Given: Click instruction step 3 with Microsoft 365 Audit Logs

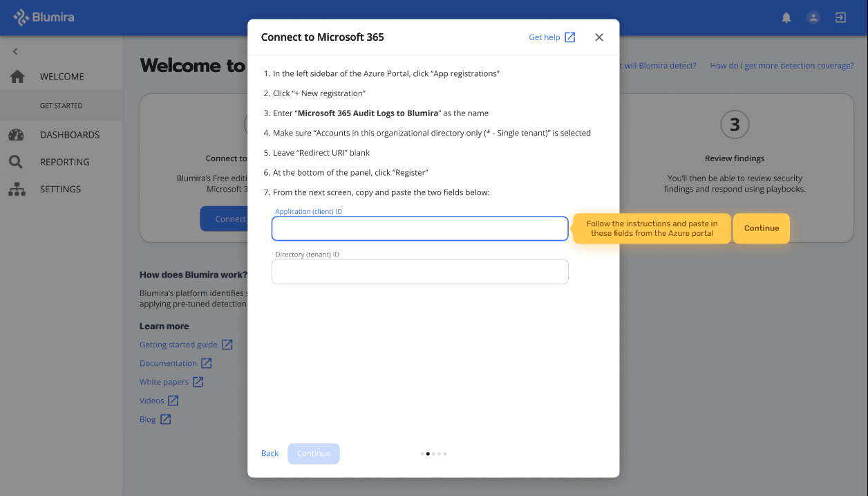Looking at the screenshot, I should [376, 113].
